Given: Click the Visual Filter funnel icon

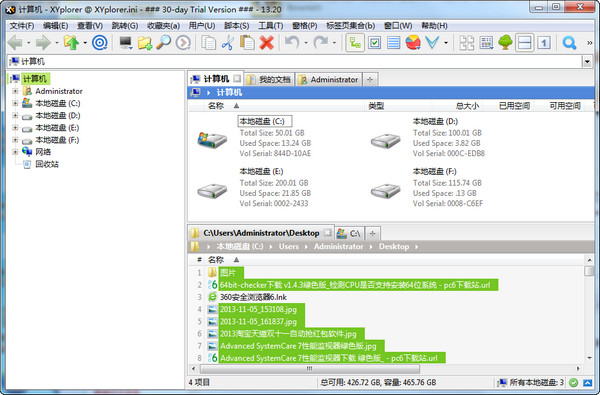Looking at the screenshot, I should [432, 42].
